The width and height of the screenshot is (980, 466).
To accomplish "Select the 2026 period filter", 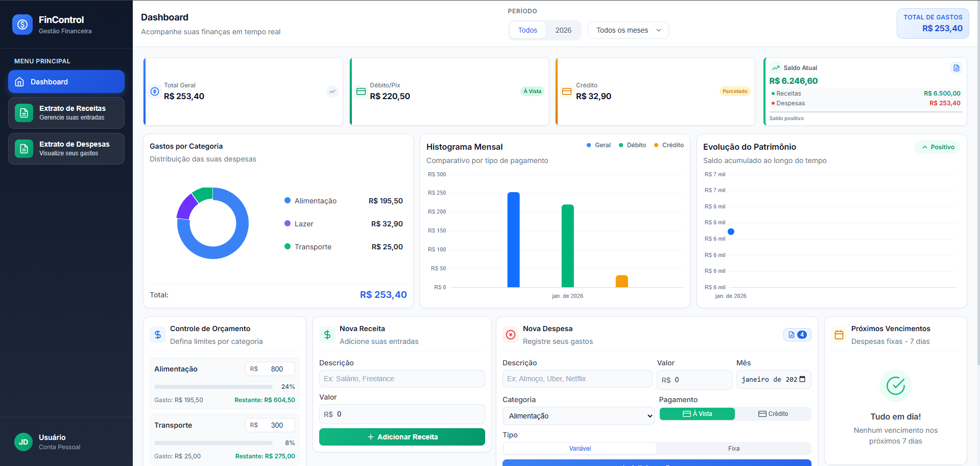I will click(563, 30).
